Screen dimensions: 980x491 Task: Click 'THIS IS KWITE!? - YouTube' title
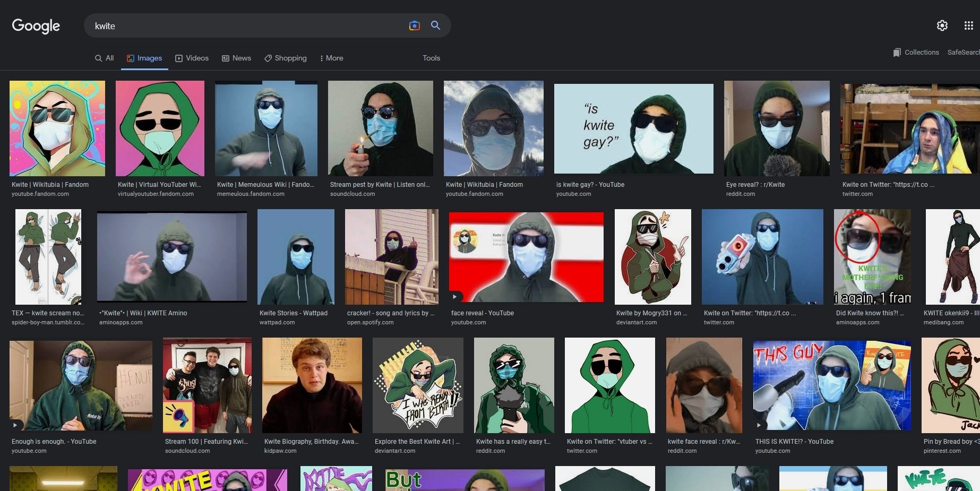(794, 442)
